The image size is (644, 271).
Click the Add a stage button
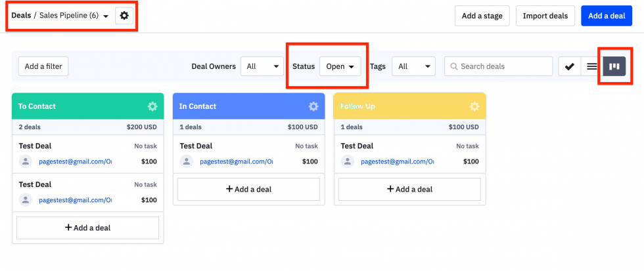click(x=482, y=16)
